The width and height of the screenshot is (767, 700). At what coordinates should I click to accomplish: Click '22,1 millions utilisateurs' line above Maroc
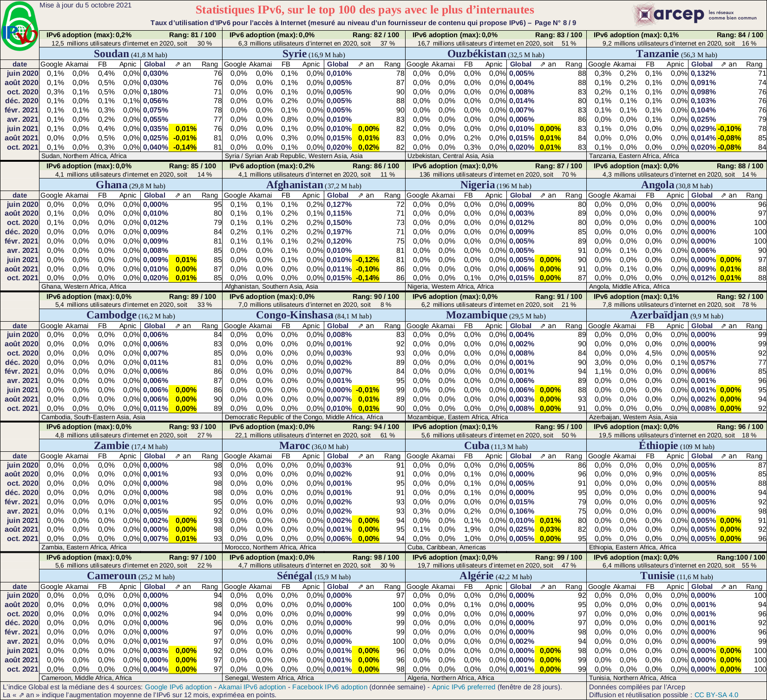315,436
